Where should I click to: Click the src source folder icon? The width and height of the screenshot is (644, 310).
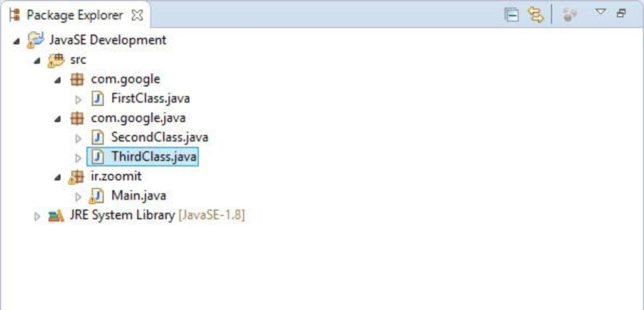coord(56,60)
